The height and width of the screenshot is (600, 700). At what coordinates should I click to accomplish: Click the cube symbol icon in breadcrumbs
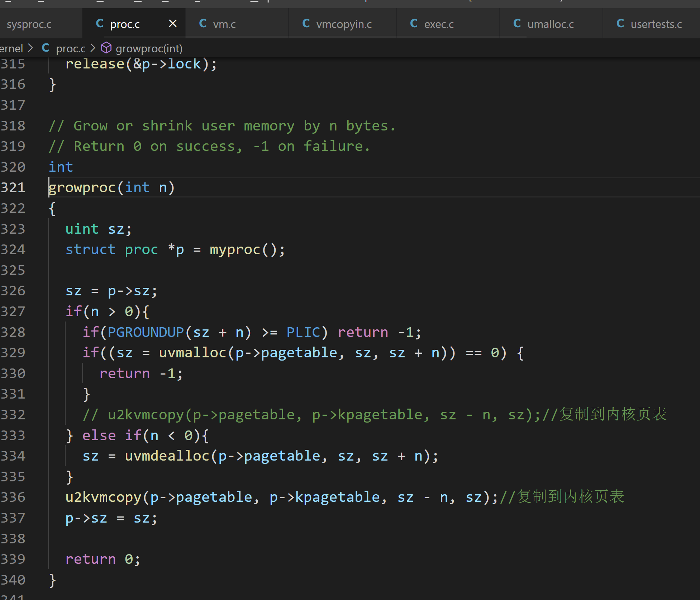click(106, 48)
